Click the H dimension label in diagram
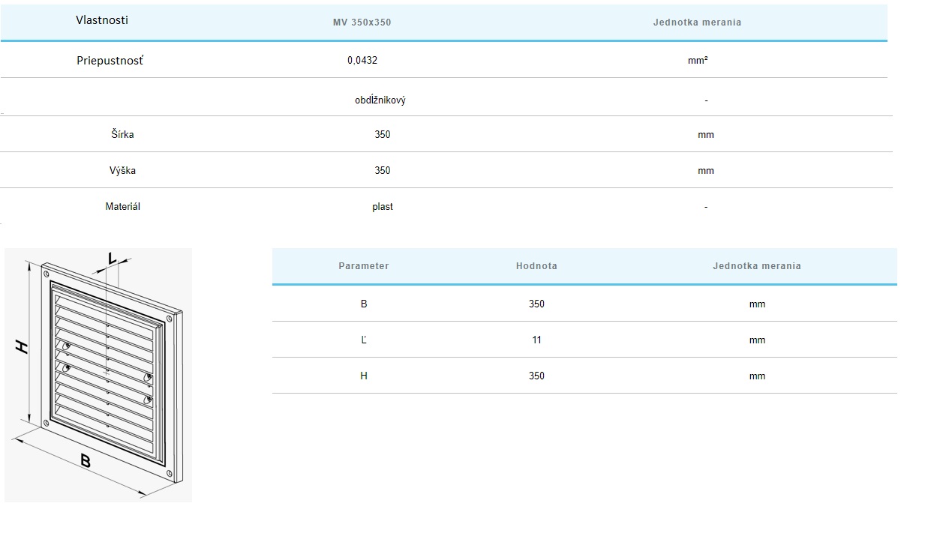The image size is (931, 560). pyautogui.click(x=22, y=346)
